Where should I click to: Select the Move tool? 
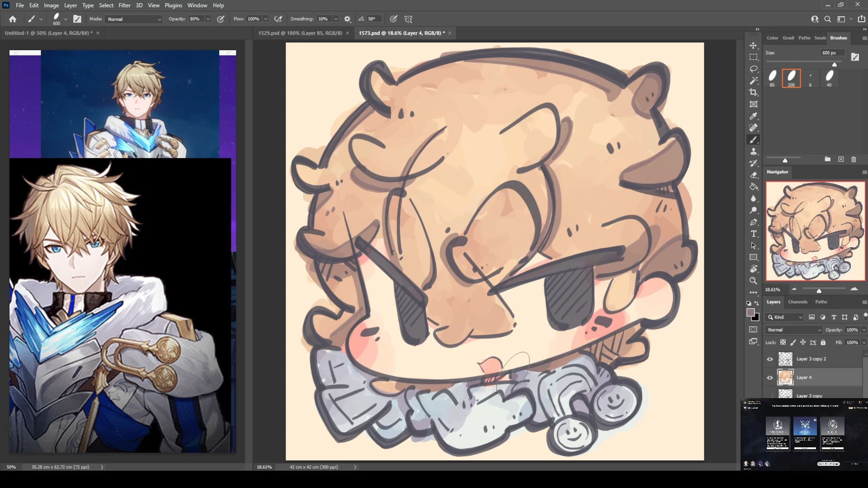click(x=753, y=46)
